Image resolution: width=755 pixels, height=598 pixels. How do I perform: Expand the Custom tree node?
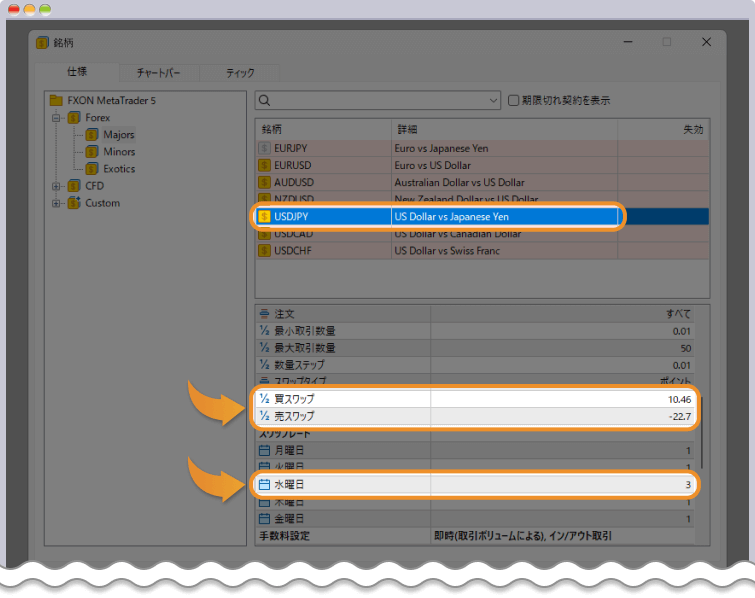pyautogui.click(x=57, y=203)
